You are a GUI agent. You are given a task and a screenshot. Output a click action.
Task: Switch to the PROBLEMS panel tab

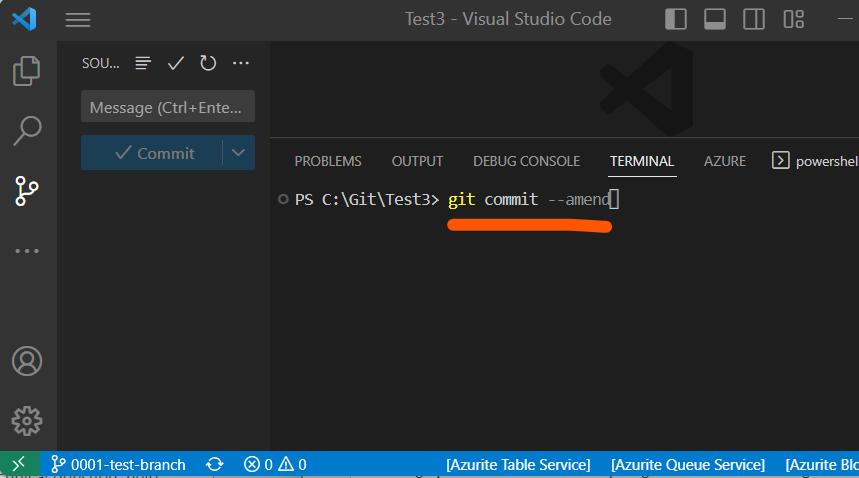(328, 161)
